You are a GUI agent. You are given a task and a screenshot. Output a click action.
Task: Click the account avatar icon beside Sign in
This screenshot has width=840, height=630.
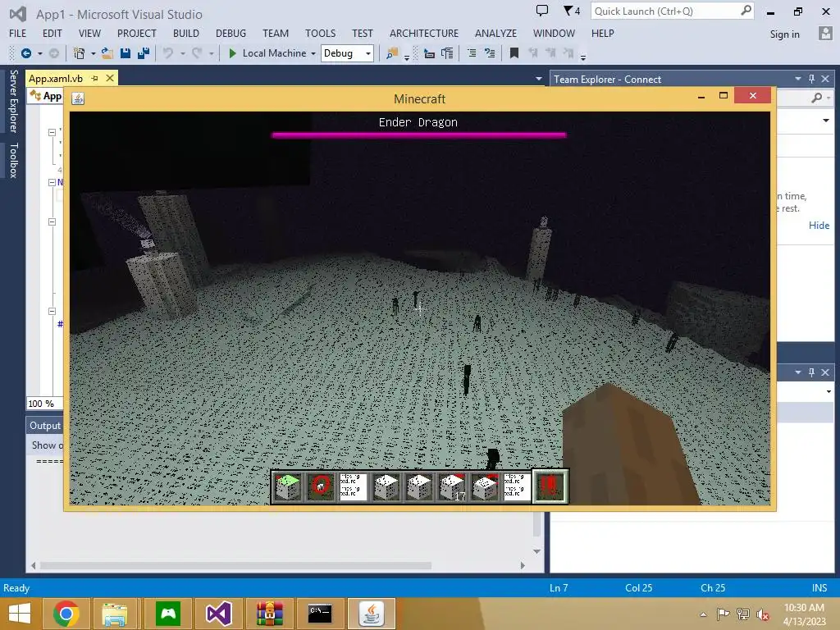pos(825,33)
